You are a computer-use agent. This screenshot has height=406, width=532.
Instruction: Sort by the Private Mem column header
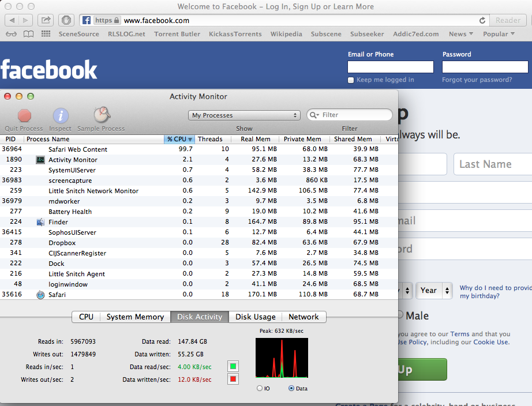tap(304, 139)
